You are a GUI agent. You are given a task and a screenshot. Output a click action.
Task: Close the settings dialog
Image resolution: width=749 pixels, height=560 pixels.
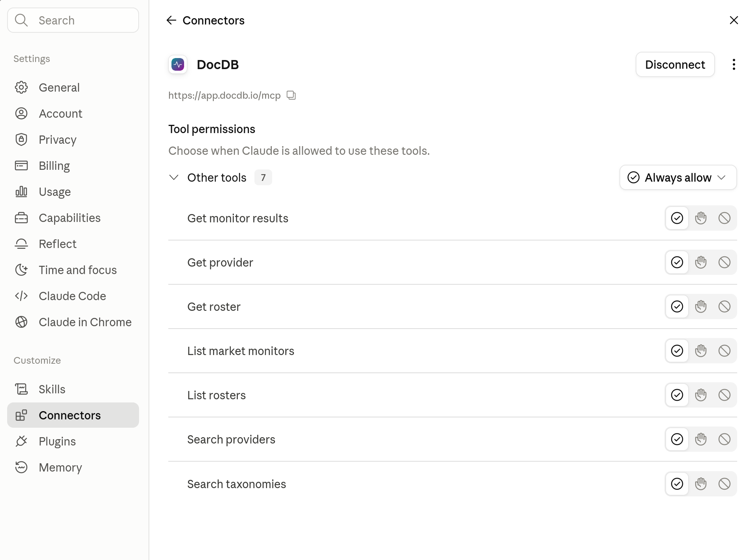pyautogui.click(x=734, y=20)
